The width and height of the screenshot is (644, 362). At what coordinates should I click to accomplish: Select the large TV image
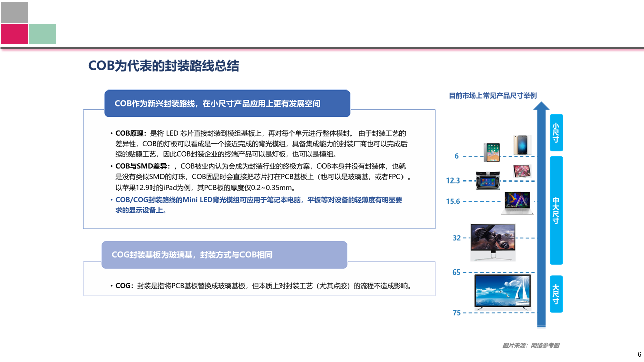[502, 291]
